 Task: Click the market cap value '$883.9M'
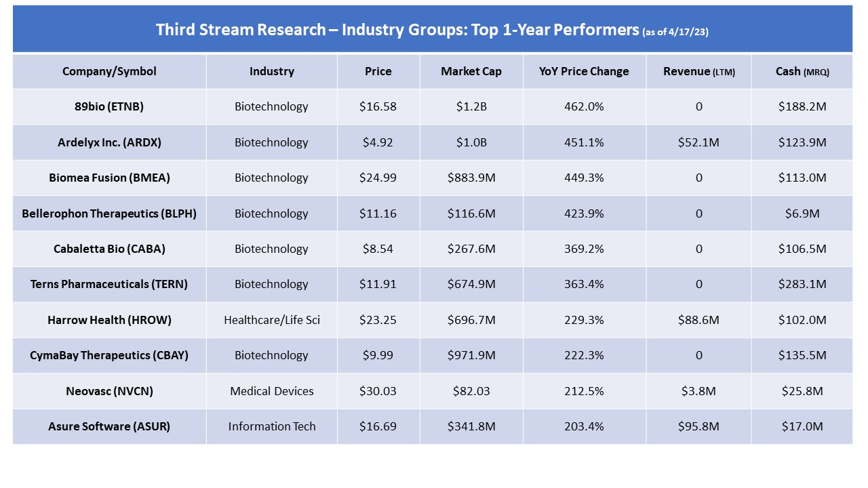(x=471, y=178)
